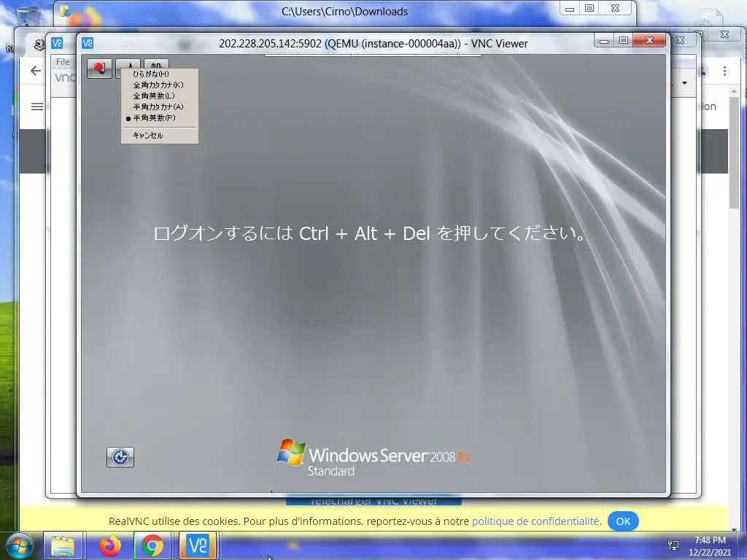Accept cookies with the OK button
The width and height of the screenshot is (747, 560).
(x=623, y=521)
